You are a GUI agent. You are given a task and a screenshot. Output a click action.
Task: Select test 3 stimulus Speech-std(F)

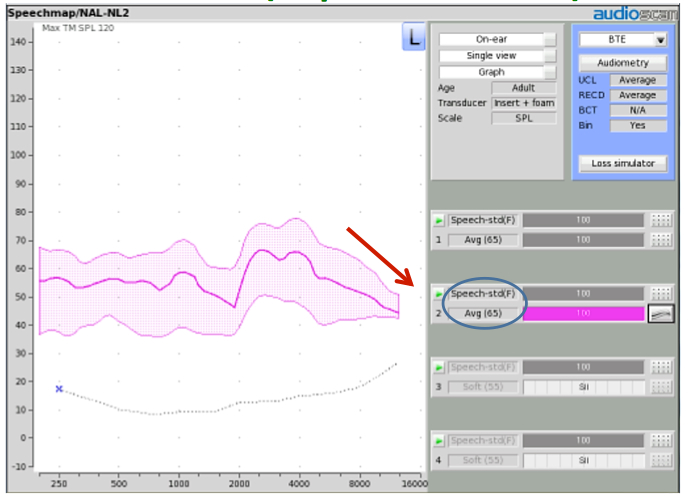483,367
